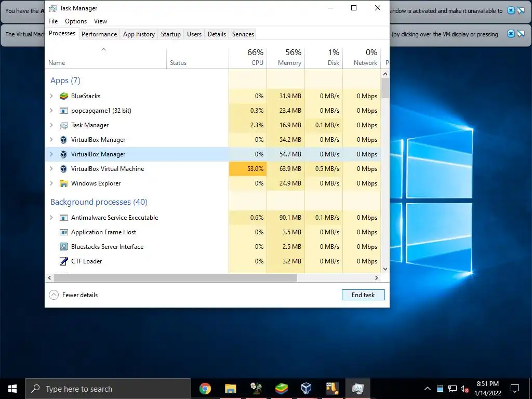
Task: Sort processes by Name column header
Action: click(x=105, y=57)
